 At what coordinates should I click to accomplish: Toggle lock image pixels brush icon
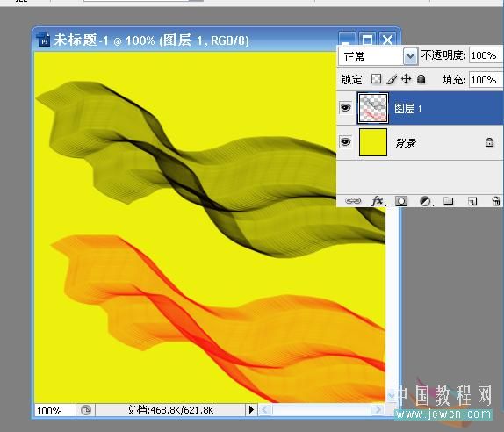[392, 79]
